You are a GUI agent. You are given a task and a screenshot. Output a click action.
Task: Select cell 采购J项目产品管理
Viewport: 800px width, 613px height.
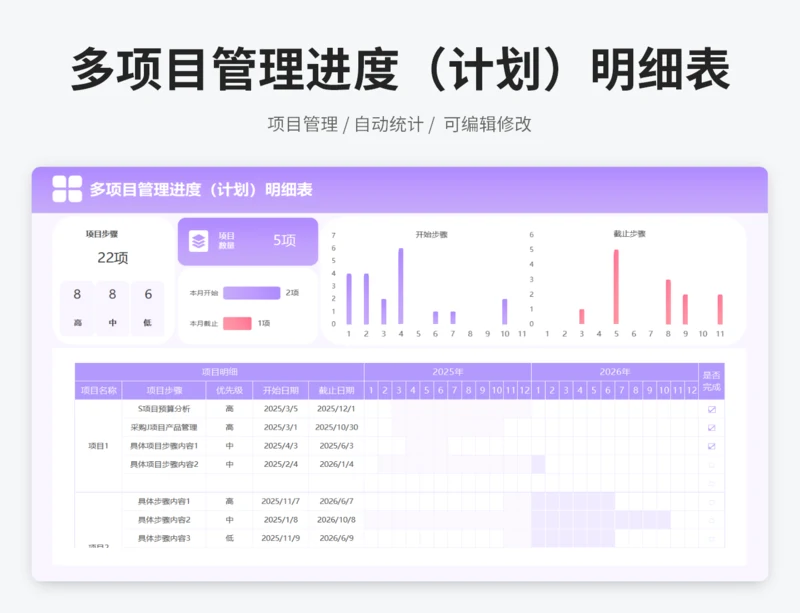coord(164,427)
